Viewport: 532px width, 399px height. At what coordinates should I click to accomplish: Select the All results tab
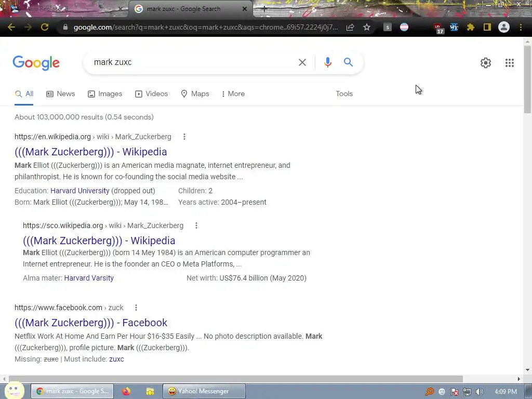[x=24, y=94]
